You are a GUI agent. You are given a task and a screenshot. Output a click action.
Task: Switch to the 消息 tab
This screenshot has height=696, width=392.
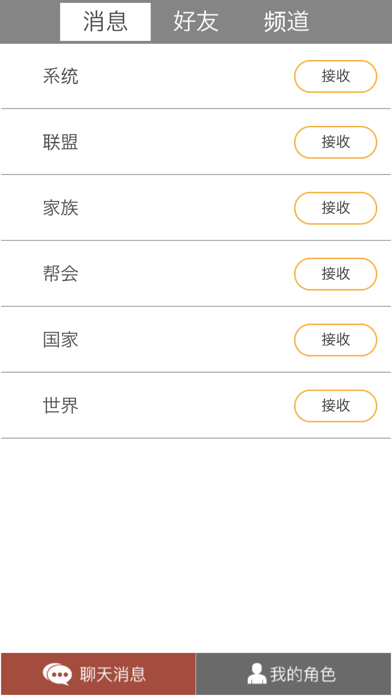(105, 22)
